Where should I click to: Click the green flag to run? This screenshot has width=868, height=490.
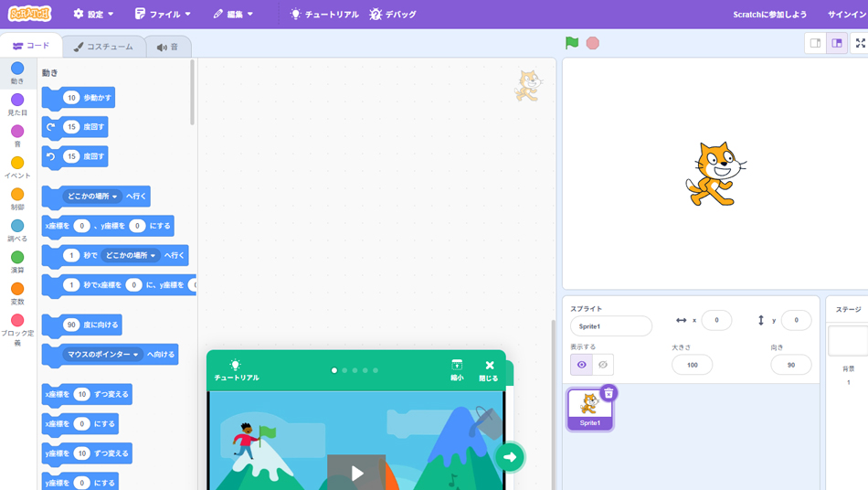(572, 43)
